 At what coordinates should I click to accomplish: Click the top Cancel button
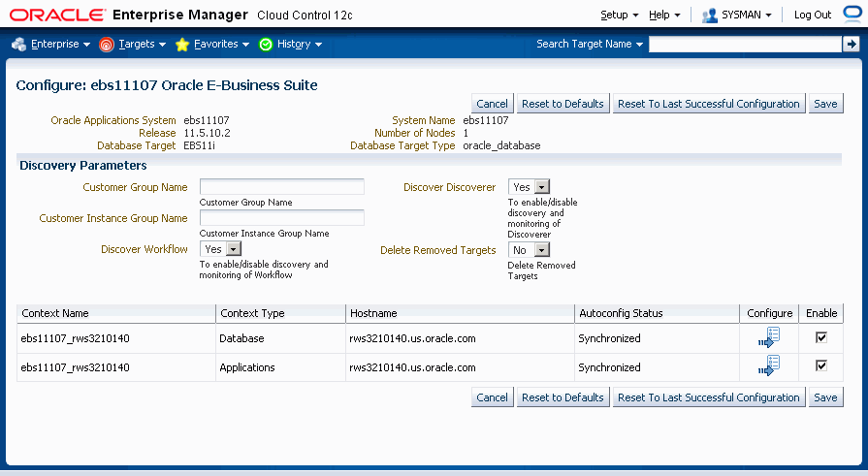click(x=492, y=104)
